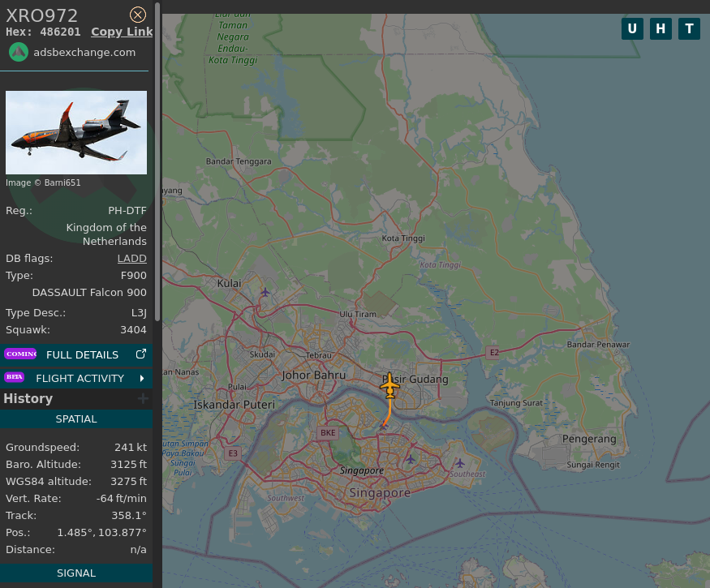
Task: Close the XRO972 aircraft info panel
Action: [138, 15]
